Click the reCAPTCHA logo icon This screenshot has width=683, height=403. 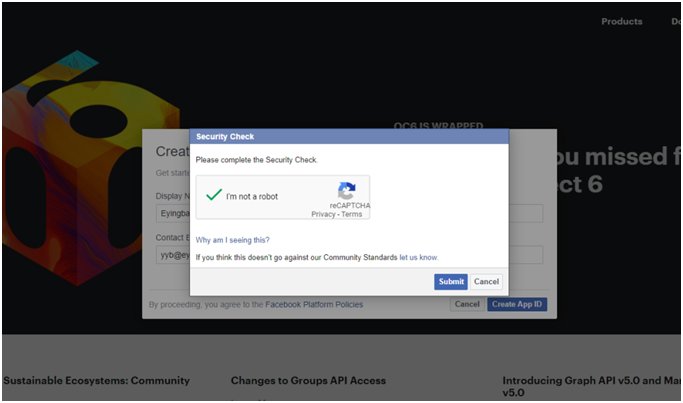tap(347, 190)
